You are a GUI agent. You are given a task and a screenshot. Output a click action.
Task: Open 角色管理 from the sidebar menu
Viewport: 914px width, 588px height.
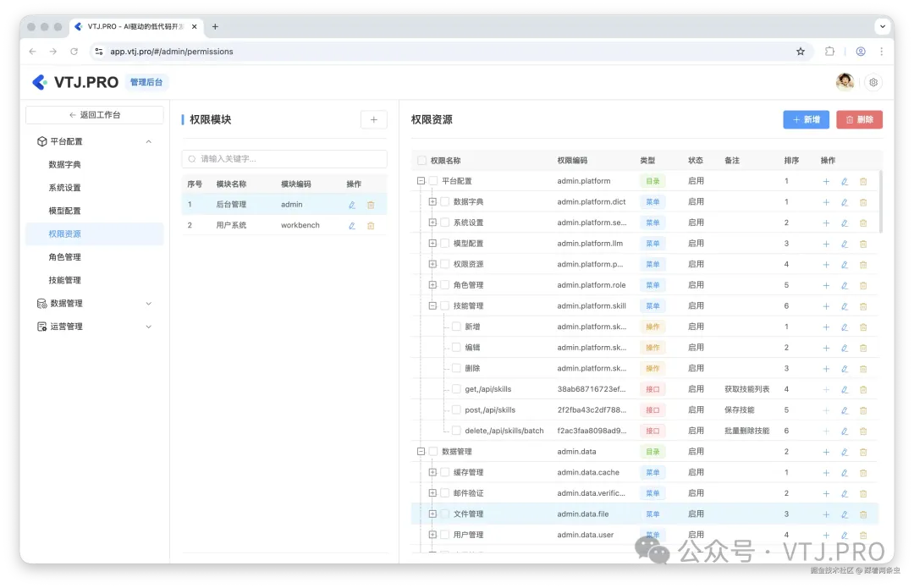coord(66,256)
